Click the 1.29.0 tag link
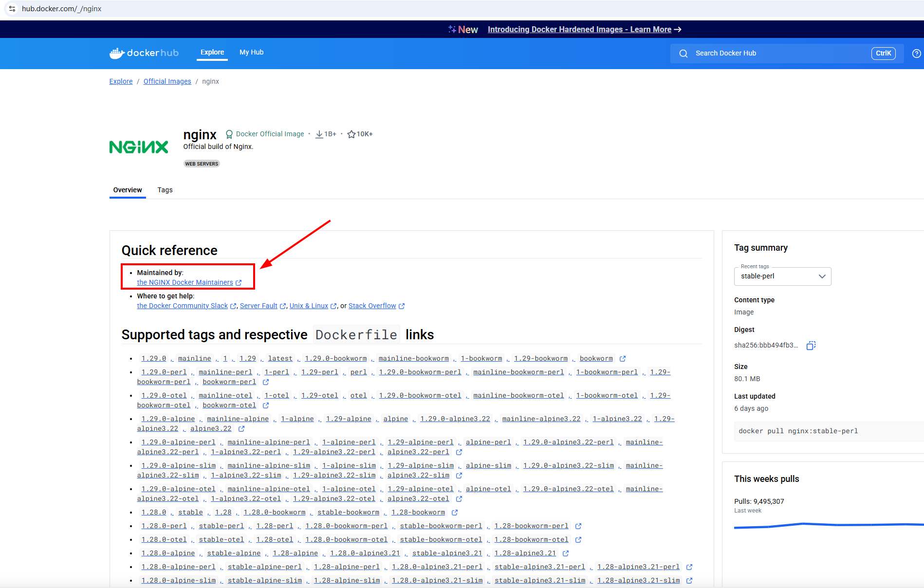 (x=154, y=358)
